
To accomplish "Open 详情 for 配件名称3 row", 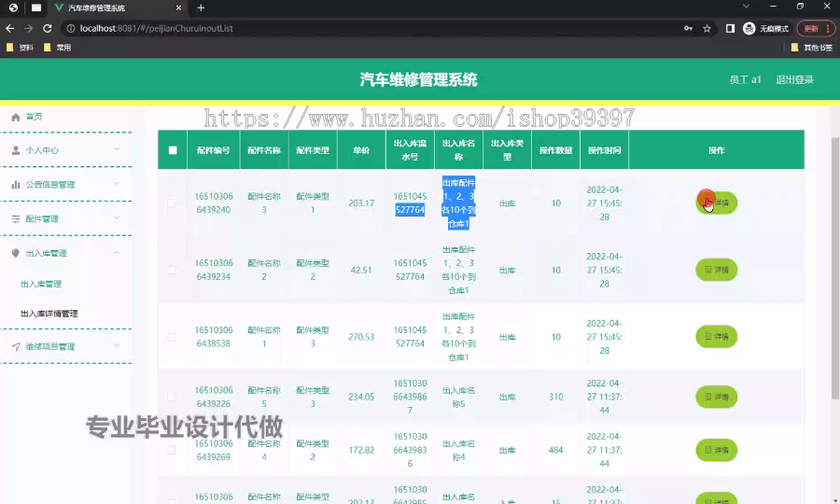I will 716,203.
